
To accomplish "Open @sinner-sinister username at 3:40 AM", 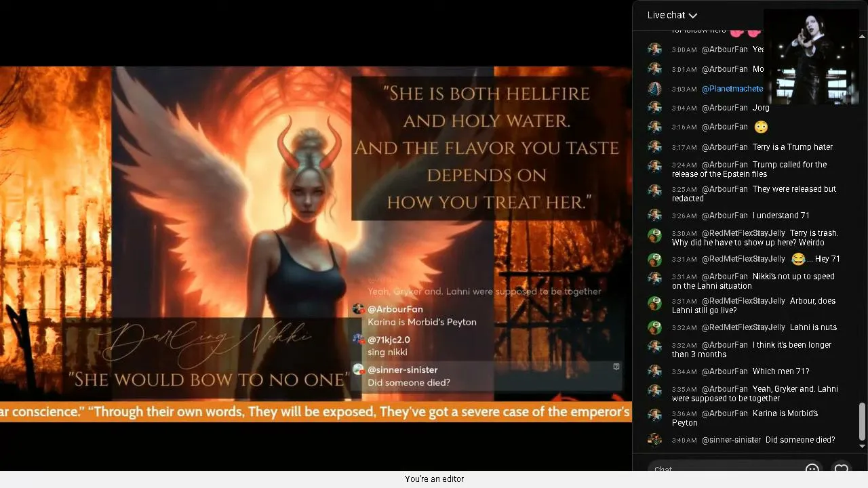I will (x=731, y=440).
